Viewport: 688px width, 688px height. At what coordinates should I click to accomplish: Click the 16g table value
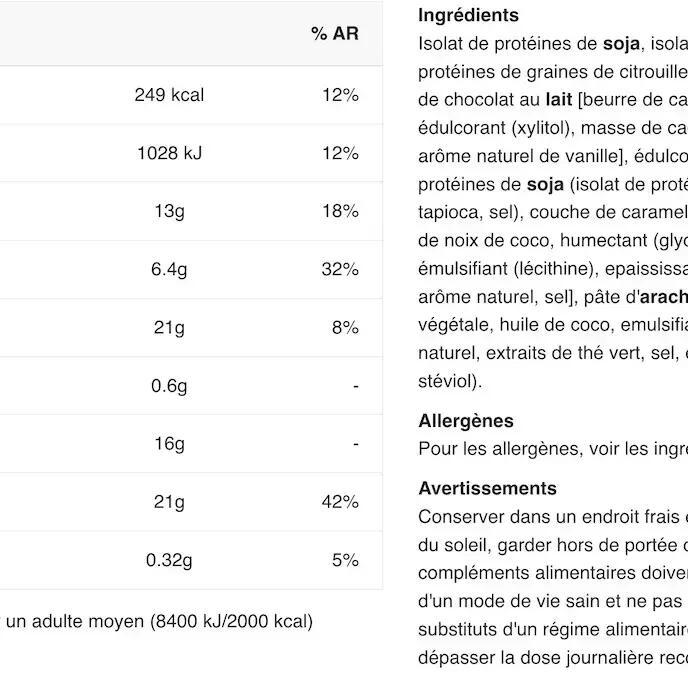tap(169, 444)
